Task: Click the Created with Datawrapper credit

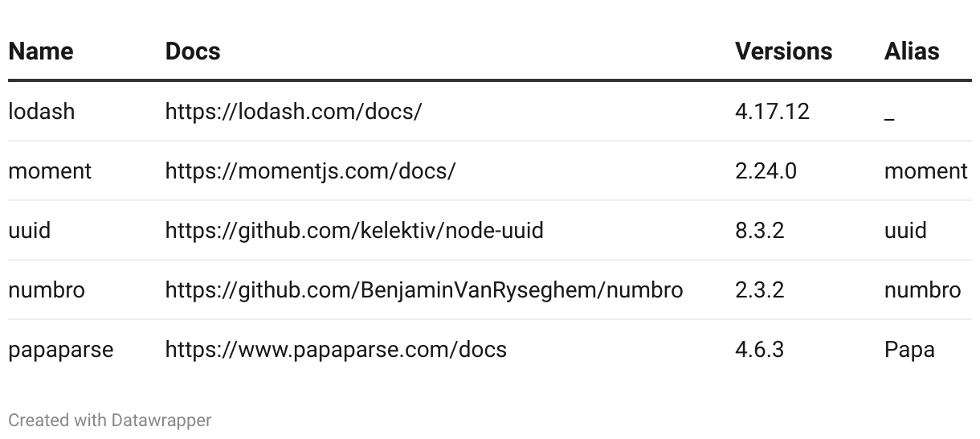Action: [110, 420]
